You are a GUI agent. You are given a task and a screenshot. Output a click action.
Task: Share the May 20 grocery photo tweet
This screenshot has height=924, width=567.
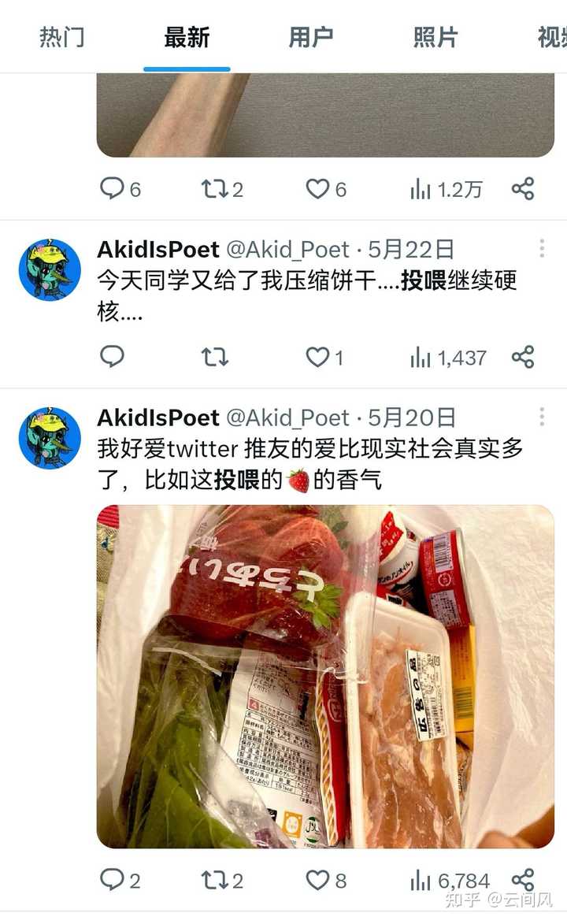(x=523, y=880)
